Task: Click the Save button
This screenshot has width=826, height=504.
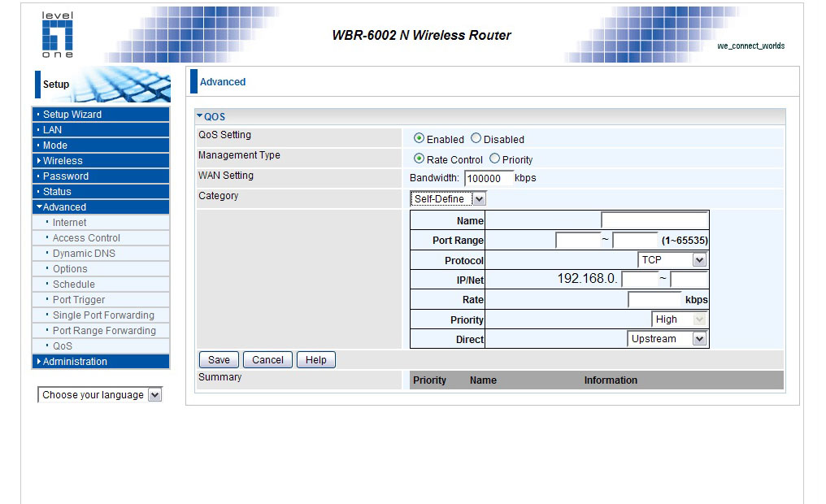Action: tap(219, 359)
